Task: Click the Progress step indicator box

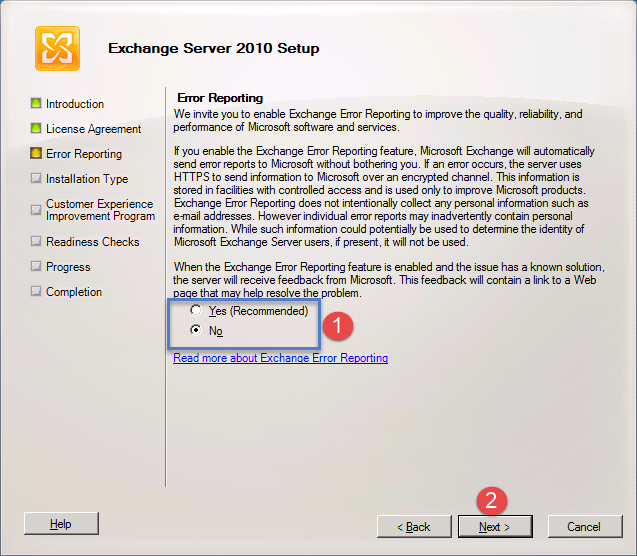Action: [36, 266]
